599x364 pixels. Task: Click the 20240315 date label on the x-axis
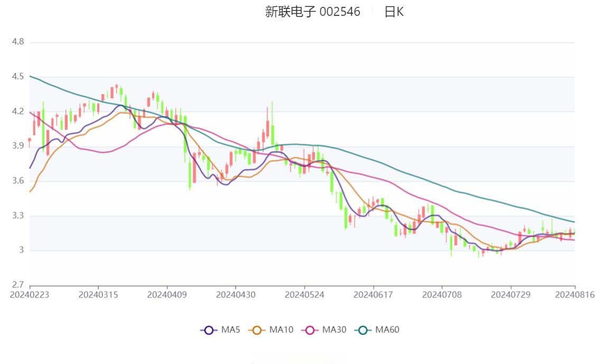tap(98, 295)
